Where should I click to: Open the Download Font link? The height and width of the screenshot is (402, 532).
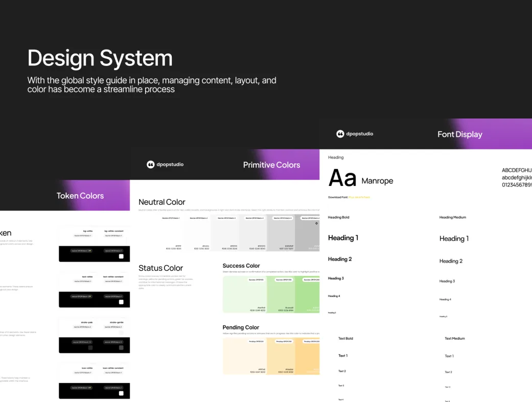pyautogui.click(x=359, y=197)
